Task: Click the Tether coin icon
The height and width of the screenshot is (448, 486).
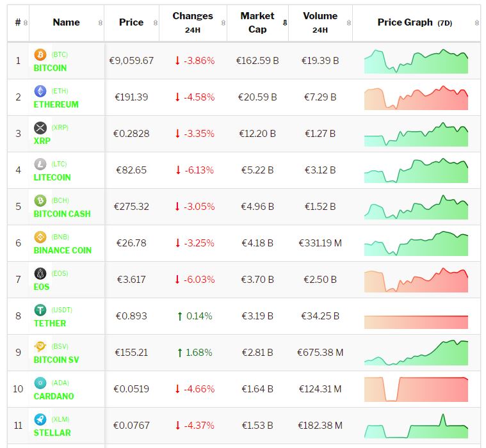Action: [40, 310]
